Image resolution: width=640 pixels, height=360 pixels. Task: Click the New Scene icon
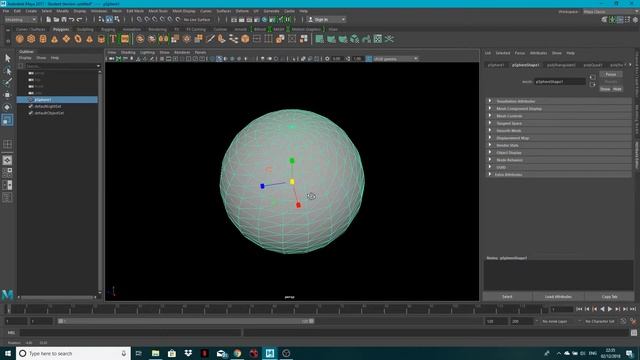click(49, 20)
